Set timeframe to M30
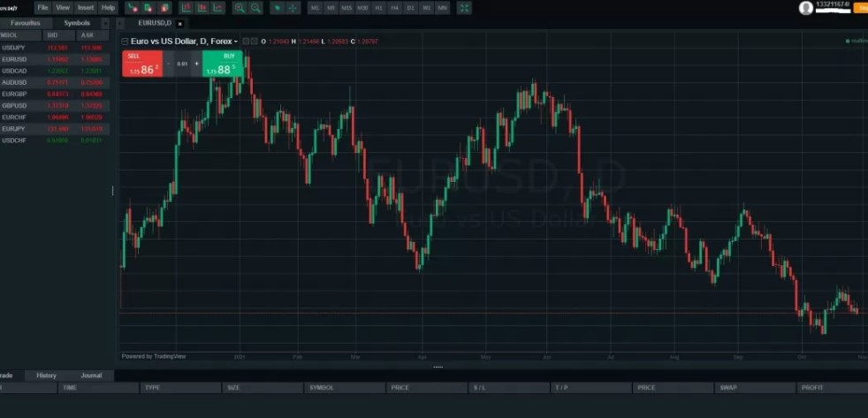The width and height of the screenshot is (868, 418). 362,8
